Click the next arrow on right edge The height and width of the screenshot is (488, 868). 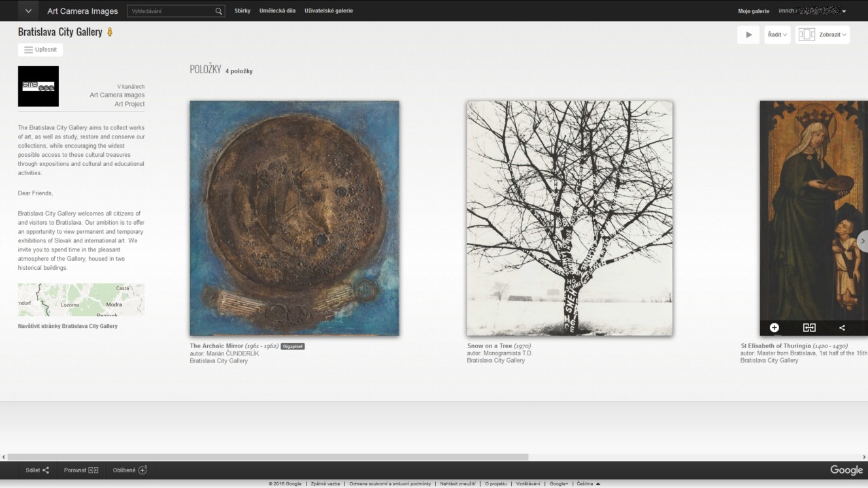[x=862, y=241]
